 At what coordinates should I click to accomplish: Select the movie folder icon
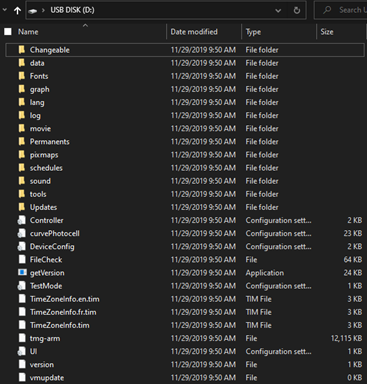22,128
